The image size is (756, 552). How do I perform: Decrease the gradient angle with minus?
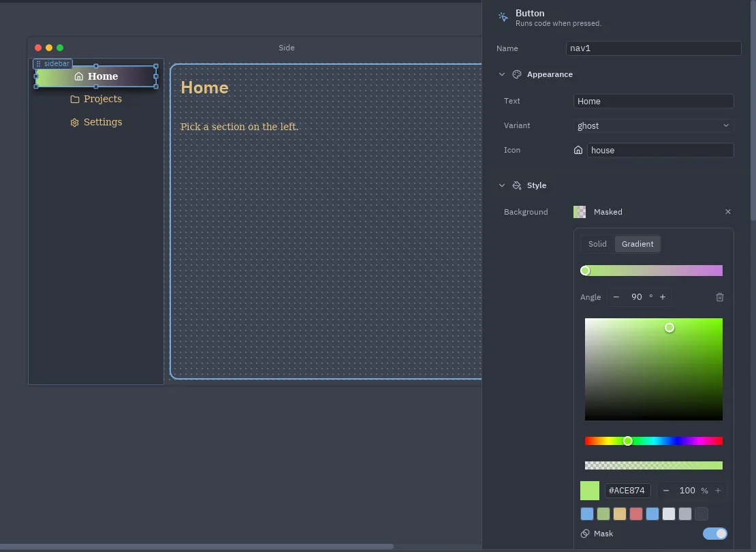pos(616,297)
